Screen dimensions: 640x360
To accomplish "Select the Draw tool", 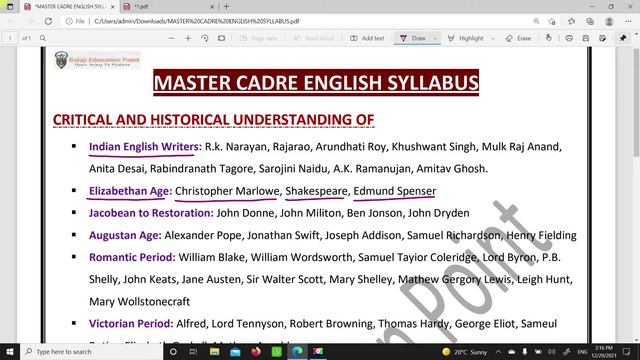I will [x=413, y=38].
